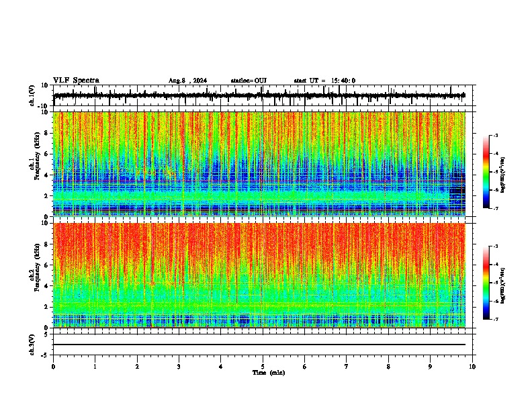
Task: Click the ch.1 spectrogram panel
Action: (259, 164)
